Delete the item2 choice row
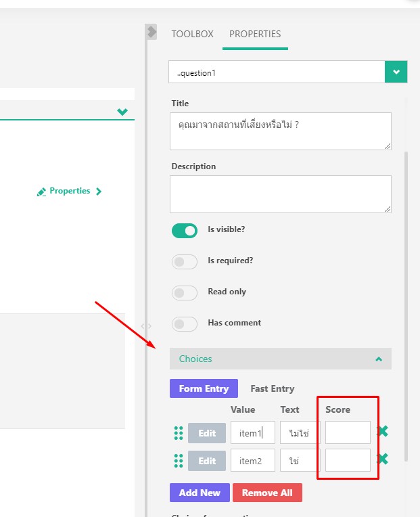The width and height of the screenshot is (420, 517). [382, 459]
